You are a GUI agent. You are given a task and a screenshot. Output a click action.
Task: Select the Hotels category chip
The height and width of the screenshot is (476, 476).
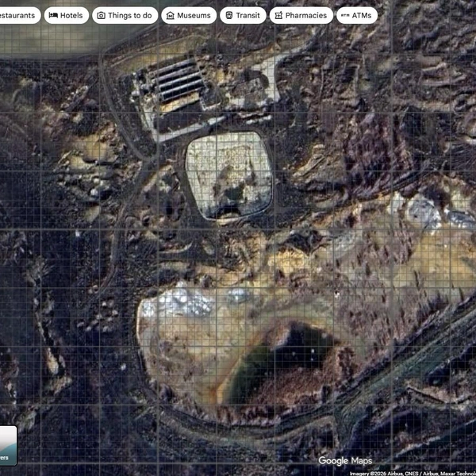coord(67,15)
